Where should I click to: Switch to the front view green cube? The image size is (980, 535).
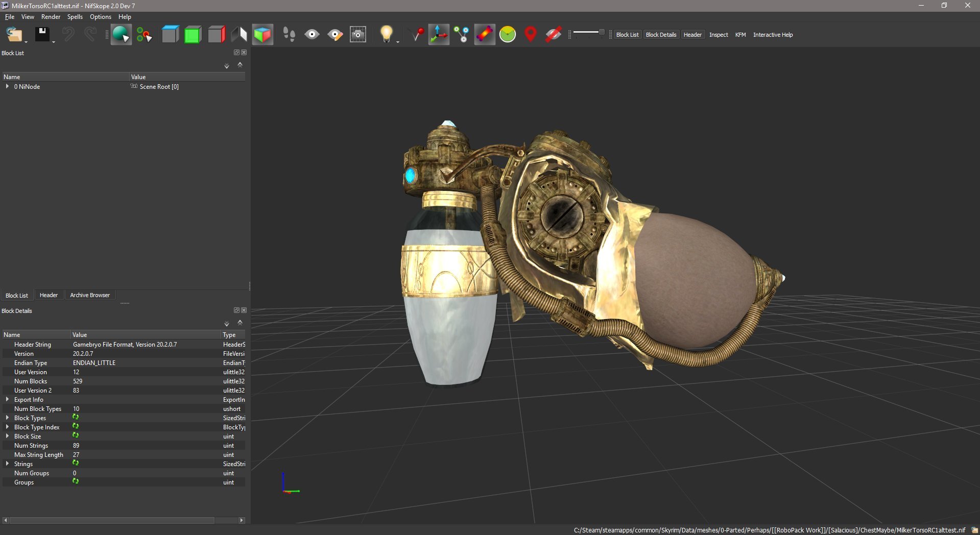pos(193,35)
